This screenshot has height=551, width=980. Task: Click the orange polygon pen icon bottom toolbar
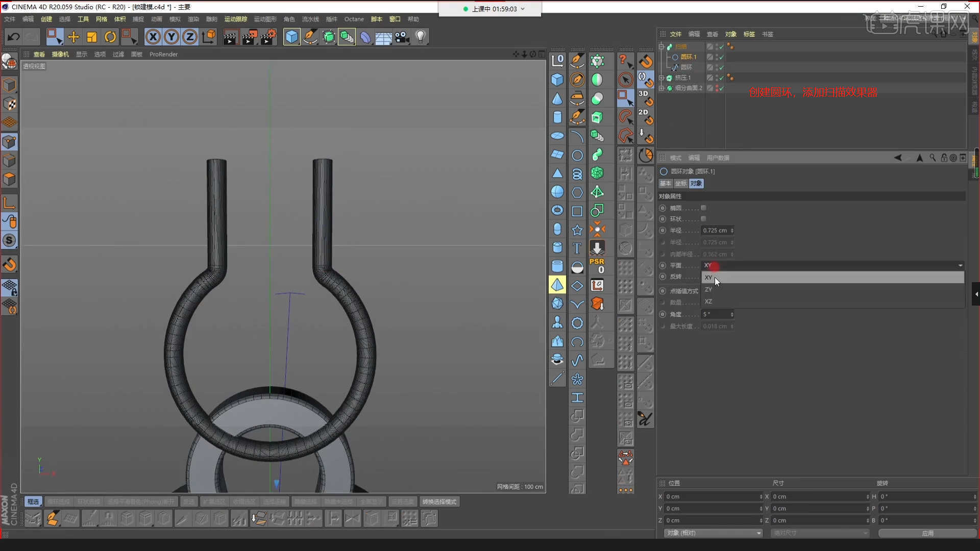(52, 519)
